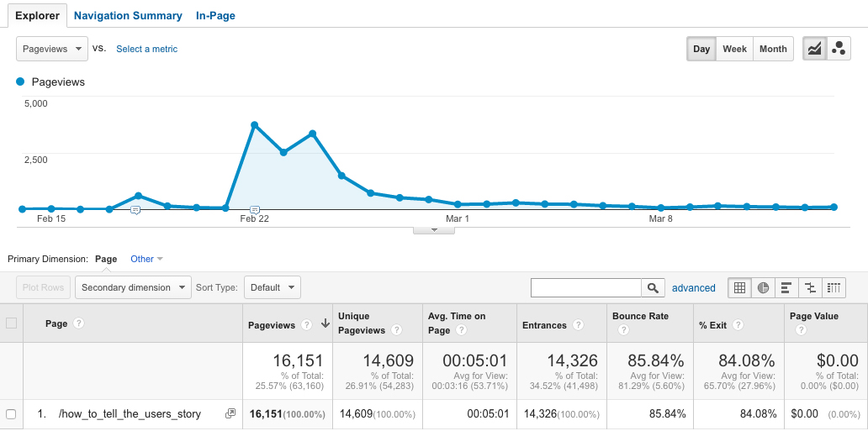
Task: Open help for Page column
Action: point(78,323)
